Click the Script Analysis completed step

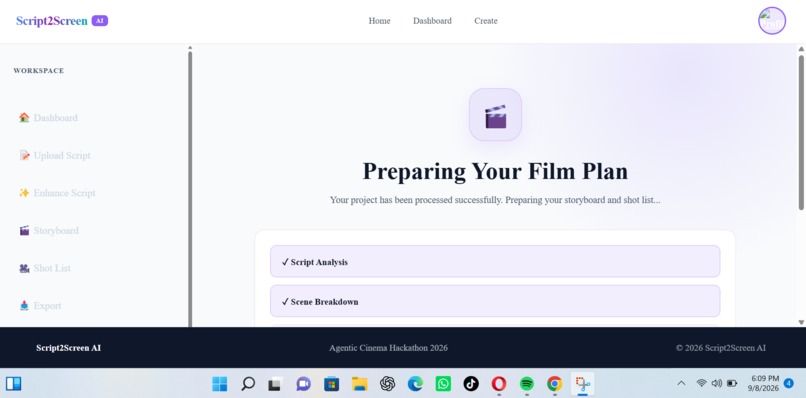pyautogui.click(x=495, y=262)
